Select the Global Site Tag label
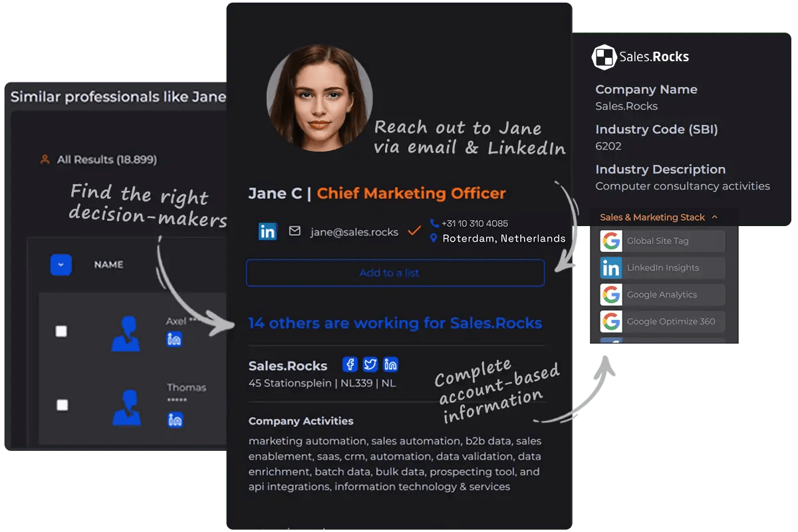 [x=658, y=241]
